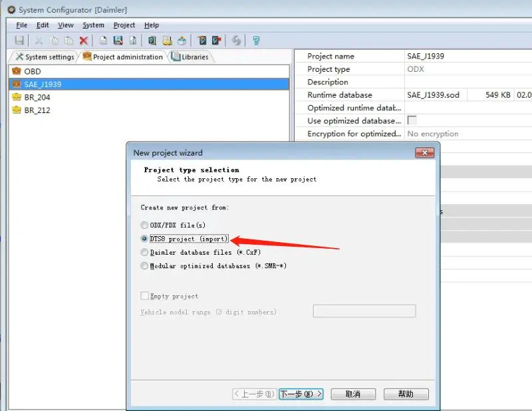This screenshot has width=532, height=411.
Task: Click the BR_204 project icon
Action: 17,97
